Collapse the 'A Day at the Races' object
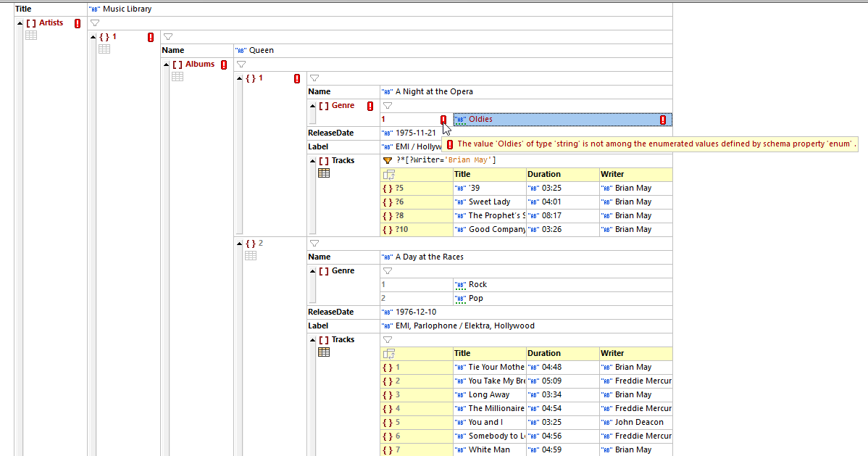The height and width of the screenshot is (456, 868). pos(239,243)
